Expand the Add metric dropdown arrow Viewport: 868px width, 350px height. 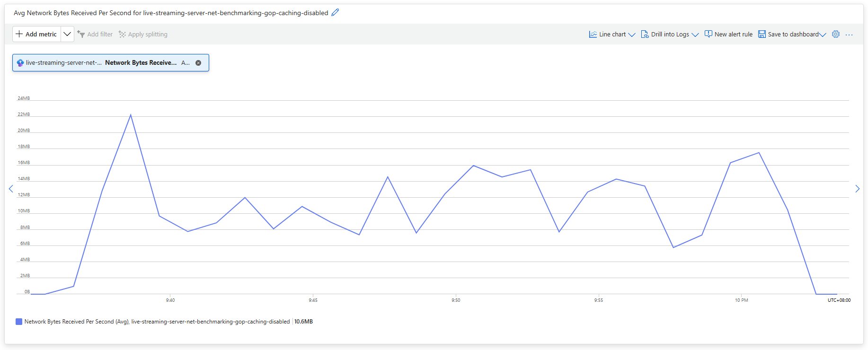tap(67, 34)
